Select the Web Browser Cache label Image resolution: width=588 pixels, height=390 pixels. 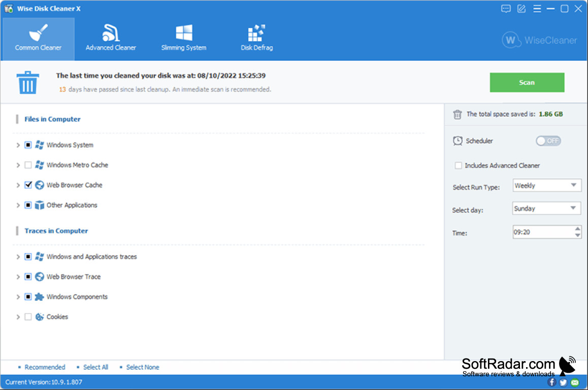[74, 185]
